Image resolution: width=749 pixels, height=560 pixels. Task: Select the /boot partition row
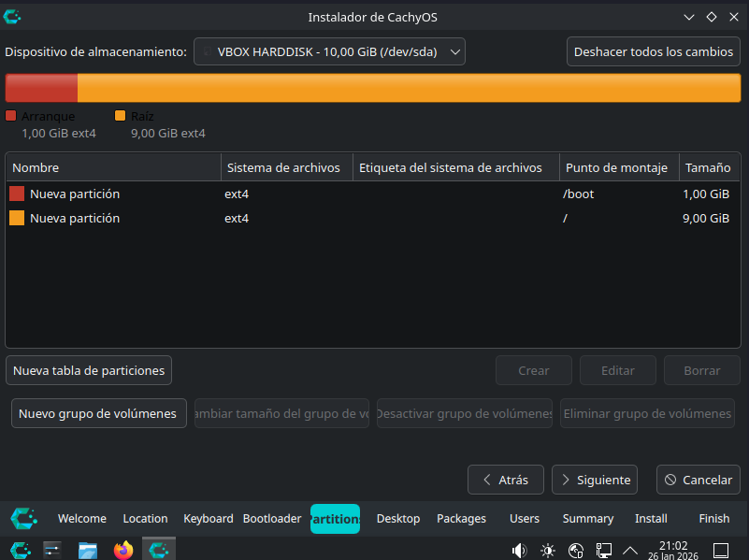point(372,194)
